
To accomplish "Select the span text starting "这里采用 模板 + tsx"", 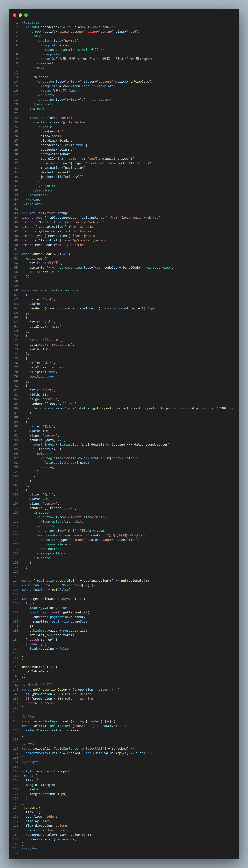I will tap(96, 59).
